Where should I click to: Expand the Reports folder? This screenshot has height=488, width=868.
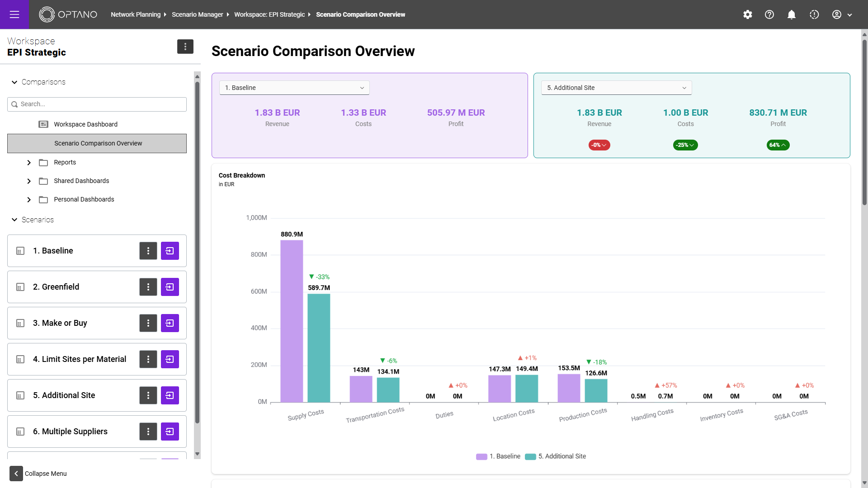click(29, 163)
